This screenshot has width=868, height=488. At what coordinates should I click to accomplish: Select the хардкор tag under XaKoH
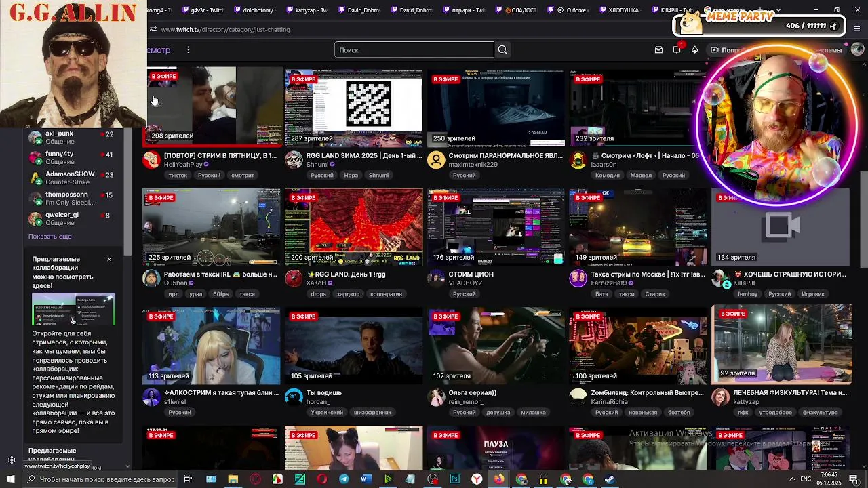pyautogui.click(x=349, y=294)
